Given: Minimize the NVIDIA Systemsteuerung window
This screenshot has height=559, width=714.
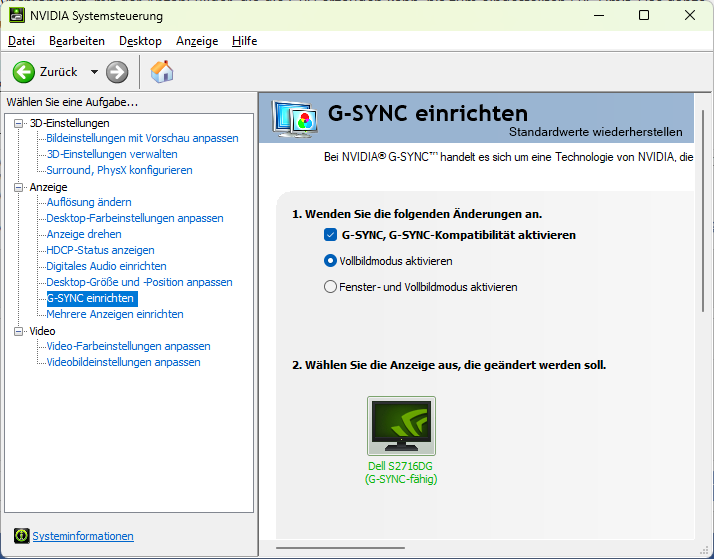Looking at the screenshot, I should [599, 15].
